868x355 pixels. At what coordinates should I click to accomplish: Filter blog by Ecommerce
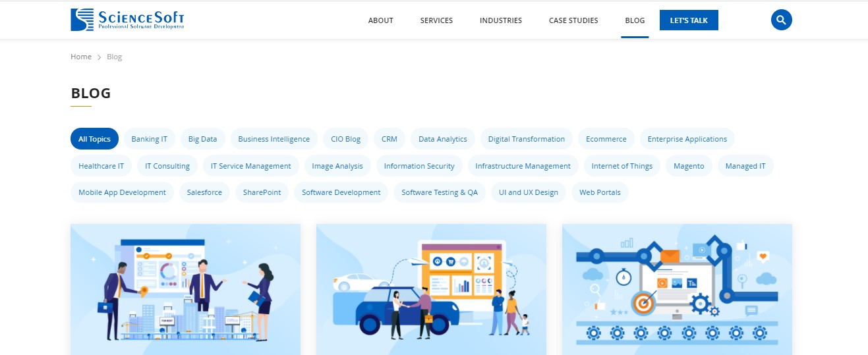tap(606, 139)
